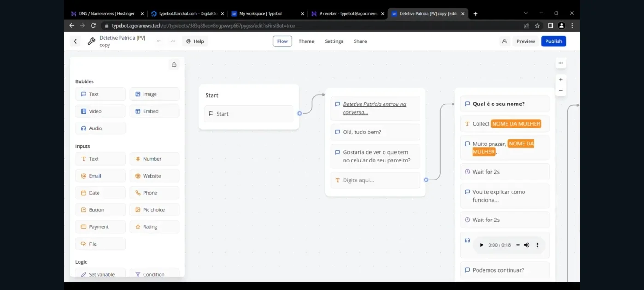The height and width of the screenshot is (290, 644).
Task: Open the browser profile avatar
Action: tap(561, 26)
